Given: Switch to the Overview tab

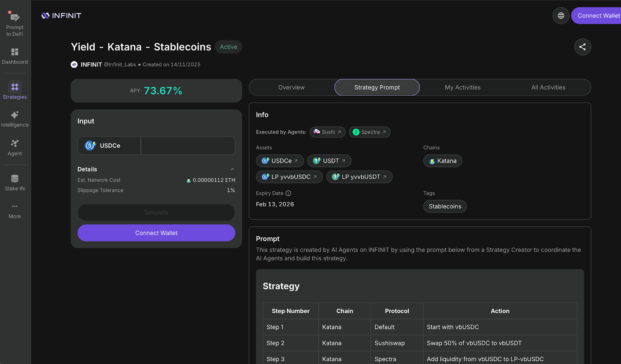Looking at the screenshot, I should click(291, 87).
